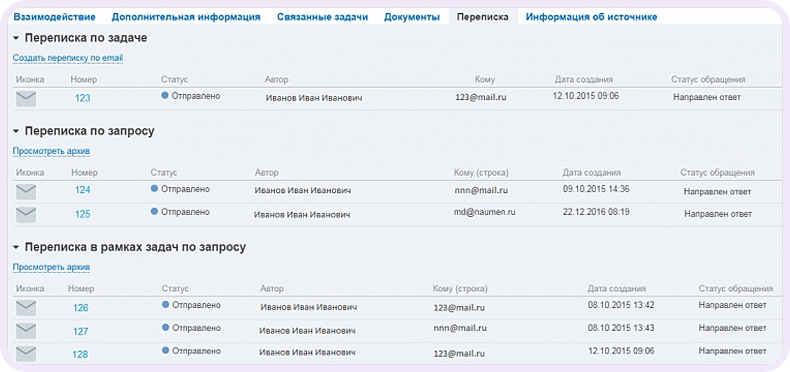Screen dimensions: 790x372
Task: Open the envelope icon for message 124
Action: [26, 192]
